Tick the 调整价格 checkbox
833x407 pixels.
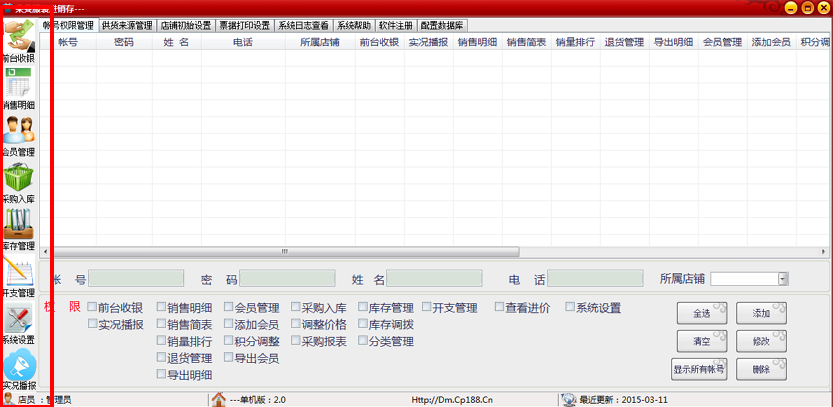[295, 323]
